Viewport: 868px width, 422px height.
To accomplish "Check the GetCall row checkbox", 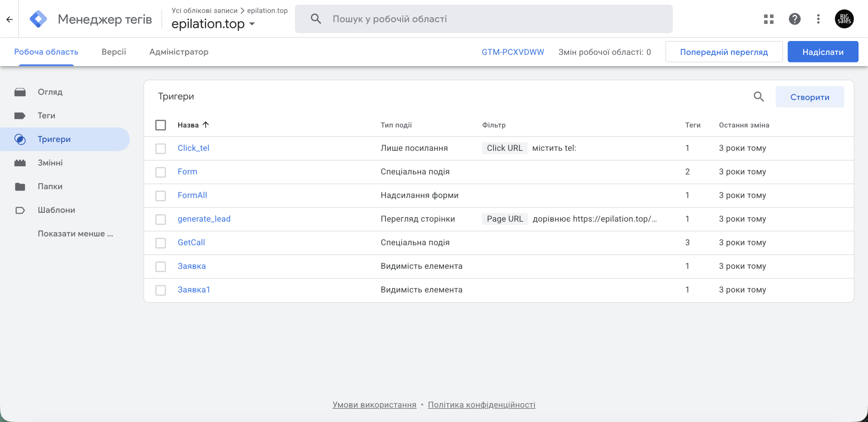I will (160, 243).
